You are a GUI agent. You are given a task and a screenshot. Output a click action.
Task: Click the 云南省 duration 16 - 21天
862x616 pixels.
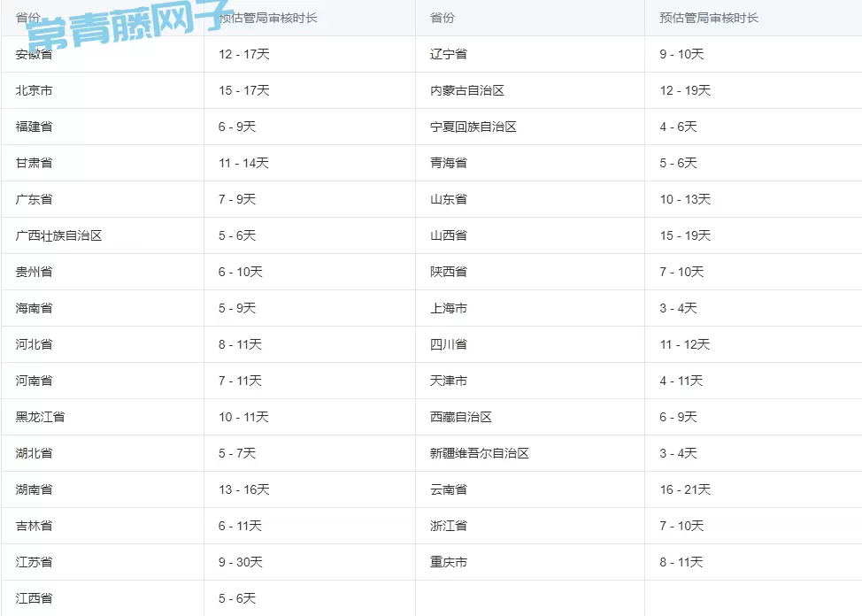click(685, 490)
